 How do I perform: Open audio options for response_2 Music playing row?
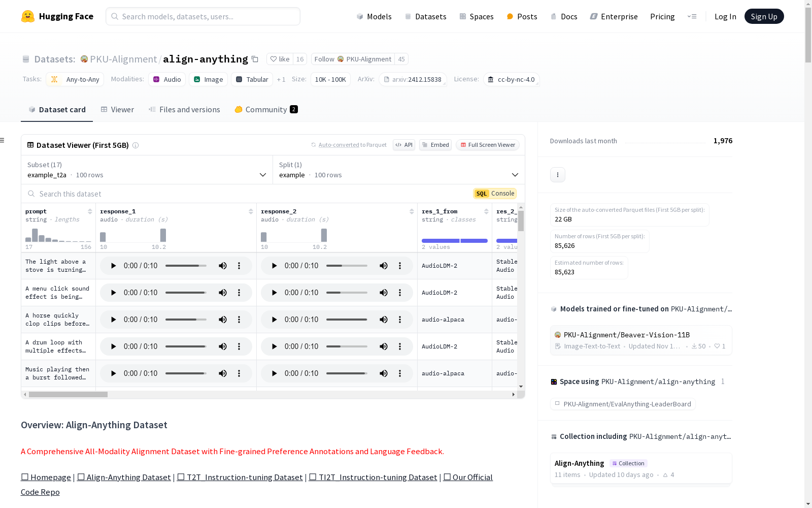click(x=400, y=373)
